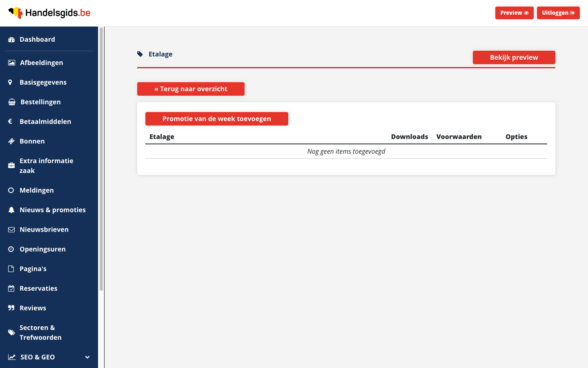The image size is (588, 368).
Task: Log out with the Uitloggen button
Action: 558,13
